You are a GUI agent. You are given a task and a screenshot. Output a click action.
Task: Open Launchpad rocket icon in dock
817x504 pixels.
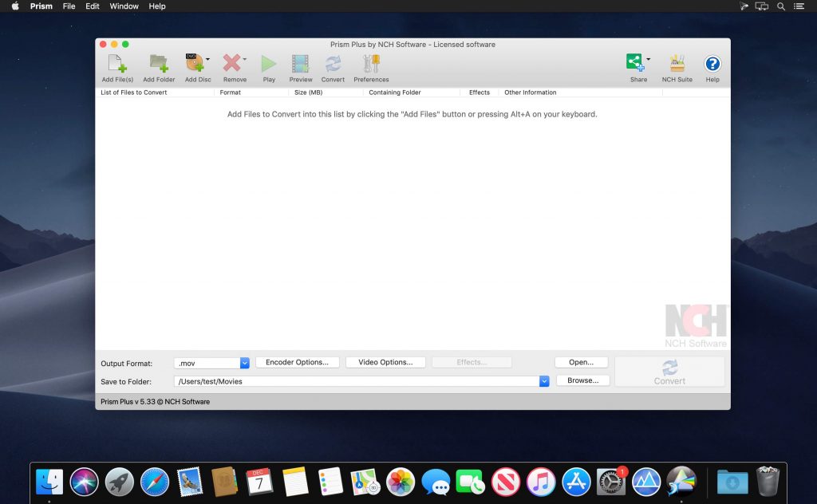pyautogui.click(x=120, y=482)
